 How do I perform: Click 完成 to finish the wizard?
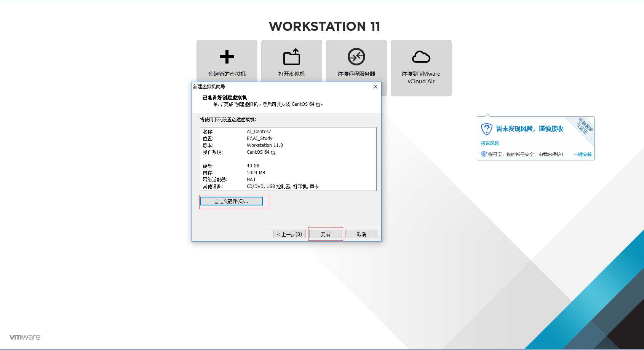tap(325, 234)
